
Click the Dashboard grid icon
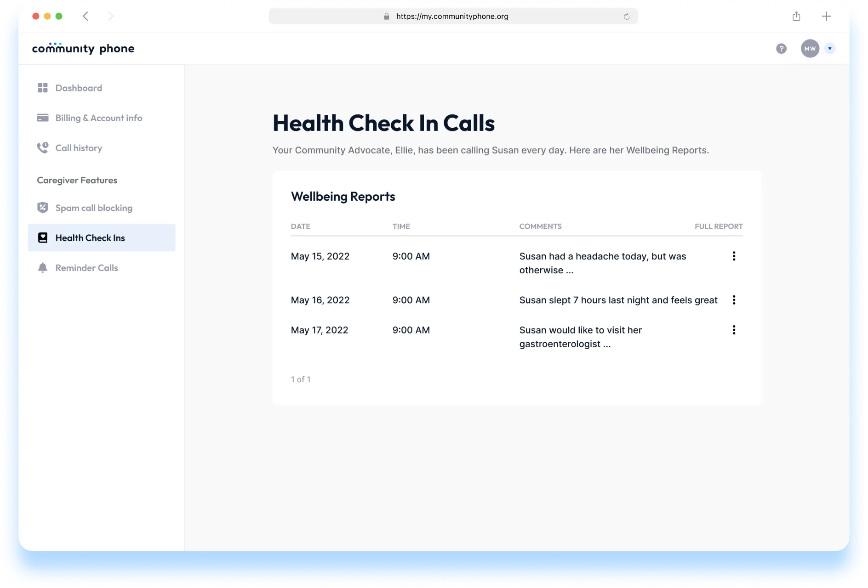[43, 88]
